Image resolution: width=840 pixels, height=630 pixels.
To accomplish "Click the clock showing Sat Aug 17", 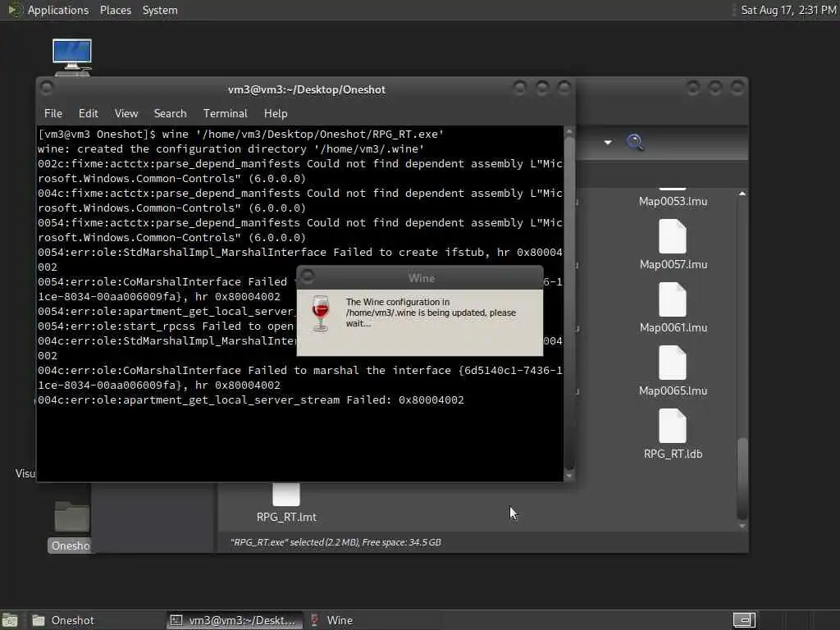I will (x=788, y=10).
